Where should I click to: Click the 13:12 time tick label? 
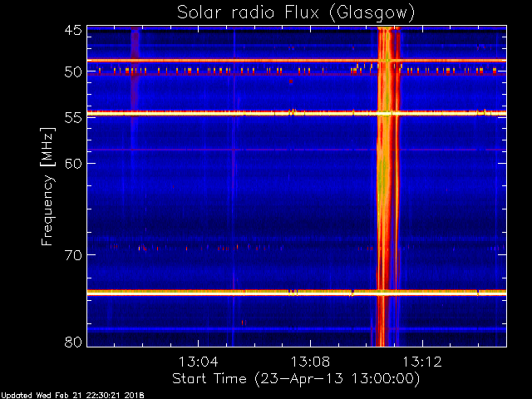pyautogui.click(x=422, y=362)
